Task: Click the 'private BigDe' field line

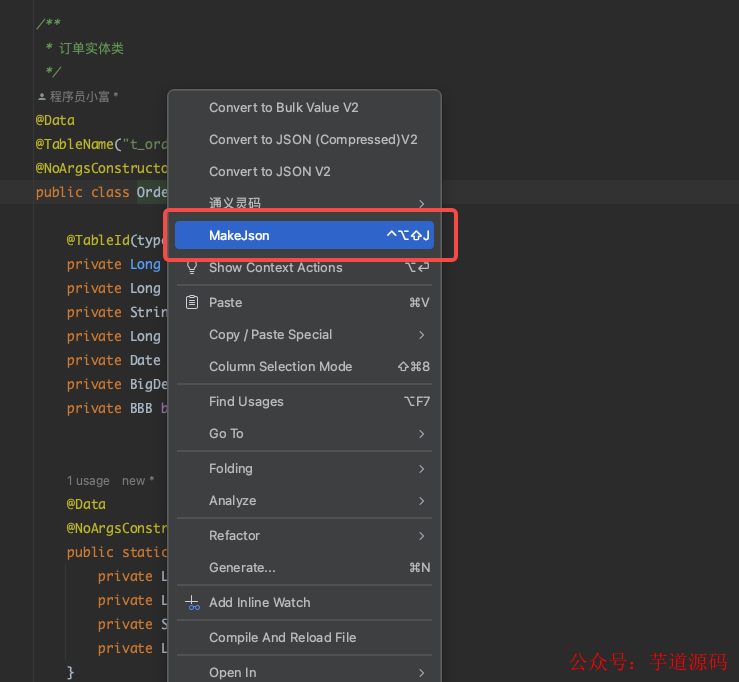Action: [117, 384]
